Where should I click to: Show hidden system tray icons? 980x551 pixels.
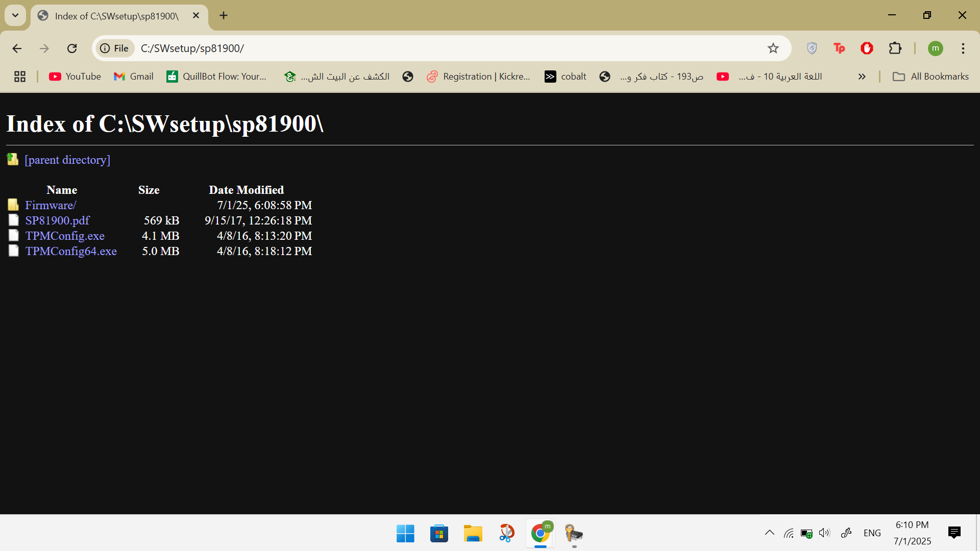[770, 533]
